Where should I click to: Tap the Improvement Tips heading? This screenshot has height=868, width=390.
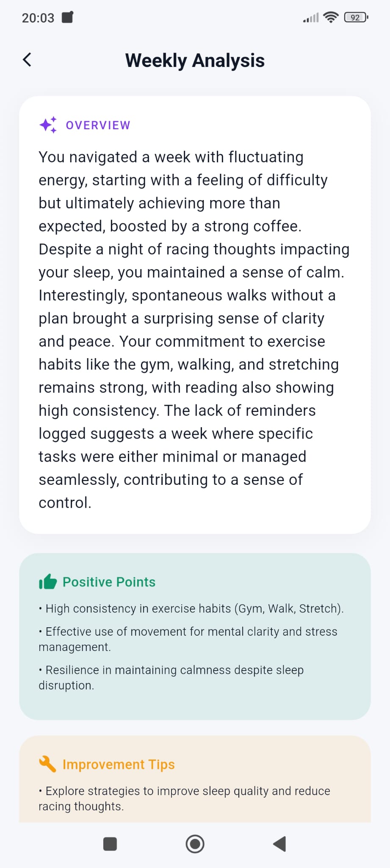119,764
